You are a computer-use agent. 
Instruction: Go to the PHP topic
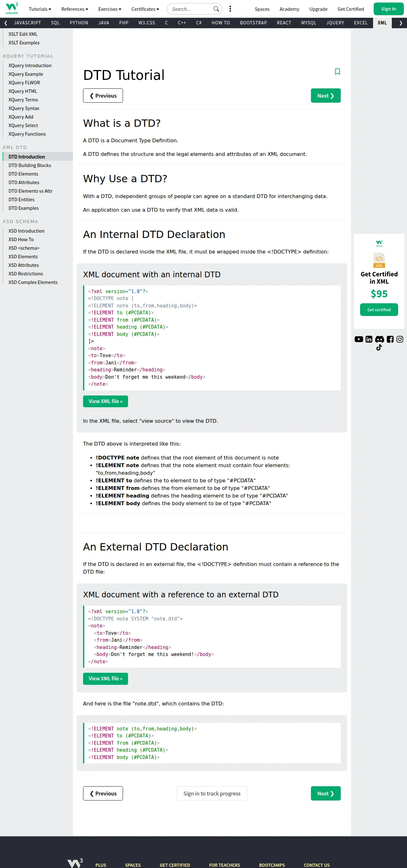[x=124, y=23]
